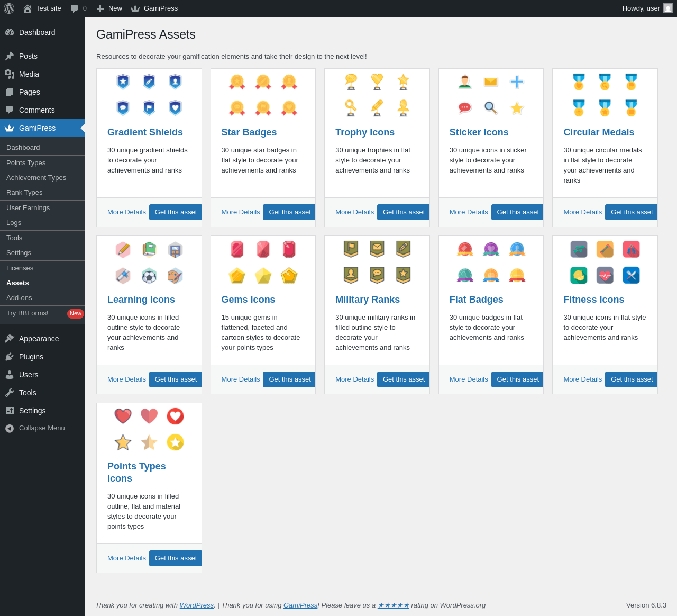Click the Trophy Icons preview thumbnail
This screenshot has width=677, height=616.
tap(377, 95)
